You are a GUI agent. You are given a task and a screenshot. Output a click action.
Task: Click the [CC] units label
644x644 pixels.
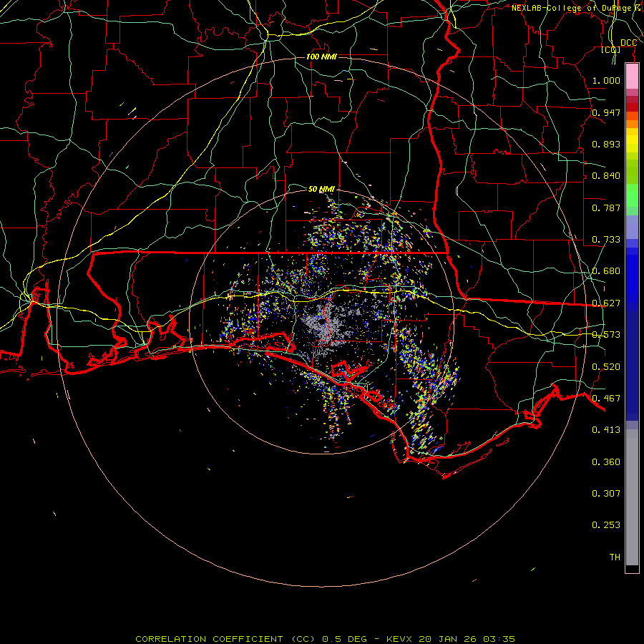(611, 49)
